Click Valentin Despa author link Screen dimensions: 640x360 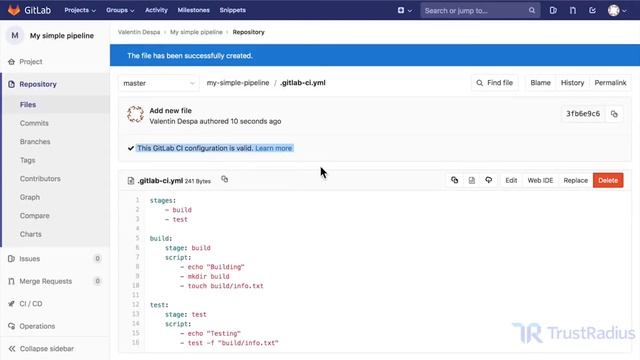173,121
